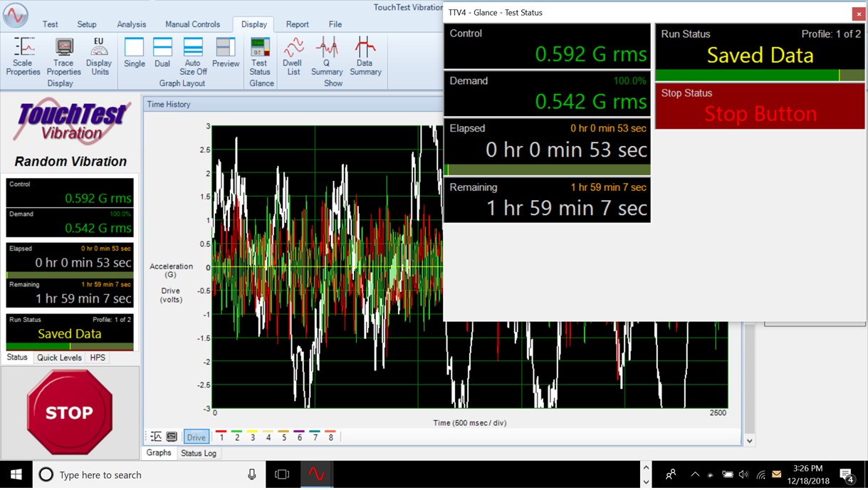Toggle Auto Size Off layout option
The width and height of the screenshot is (868, 490).
pos(193,56)
